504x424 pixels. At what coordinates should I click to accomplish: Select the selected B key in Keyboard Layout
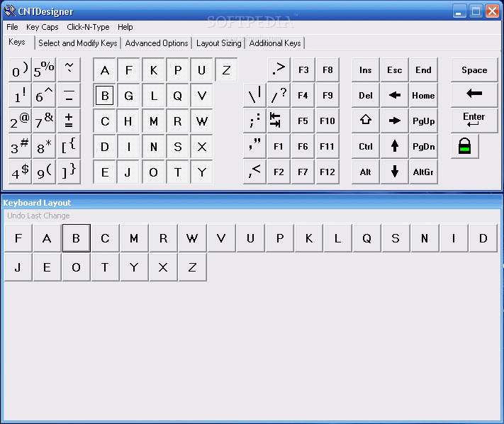76,238
